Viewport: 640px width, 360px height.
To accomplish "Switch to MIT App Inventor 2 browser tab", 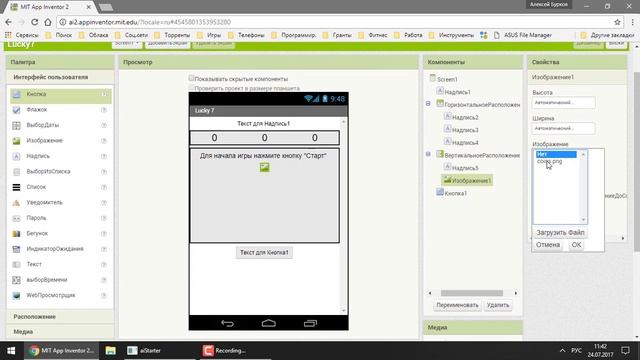I will 50,7.
